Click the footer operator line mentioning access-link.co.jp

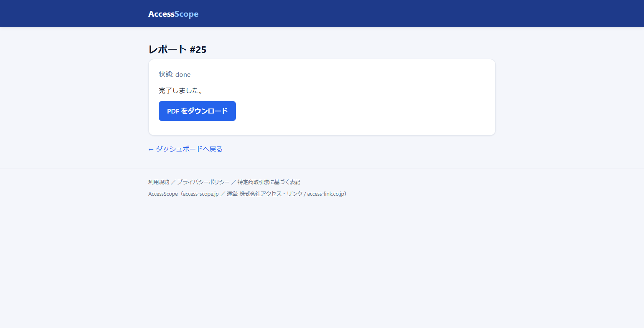[x=248, y=194]
